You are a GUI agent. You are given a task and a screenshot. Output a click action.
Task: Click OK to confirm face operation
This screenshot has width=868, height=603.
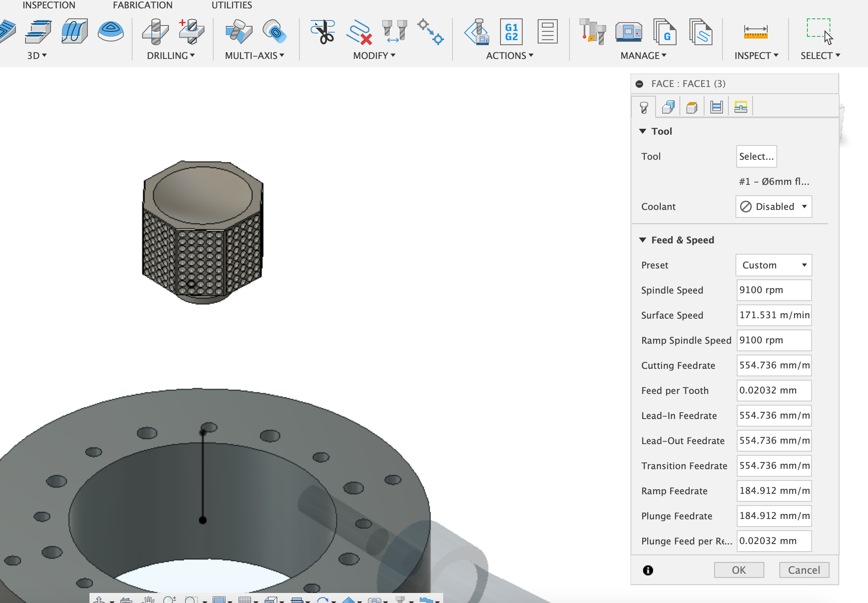coord(739,570)
